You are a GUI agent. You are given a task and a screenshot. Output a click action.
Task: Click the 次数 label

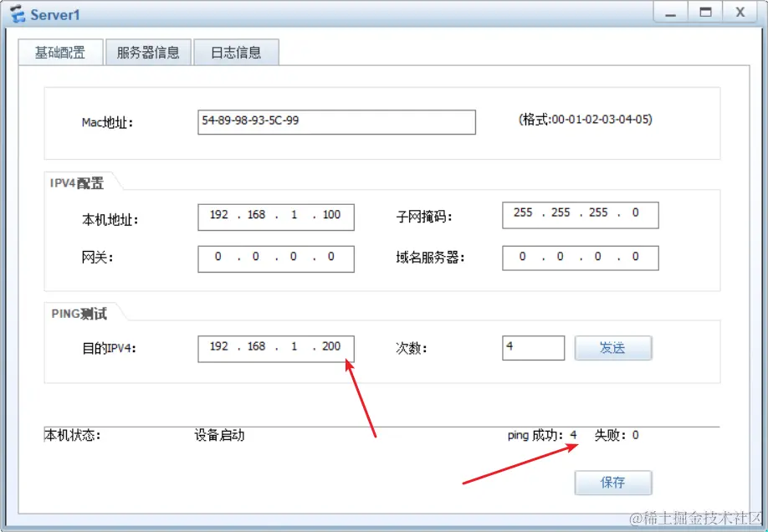pyautogui.click(x=412, y=348)
